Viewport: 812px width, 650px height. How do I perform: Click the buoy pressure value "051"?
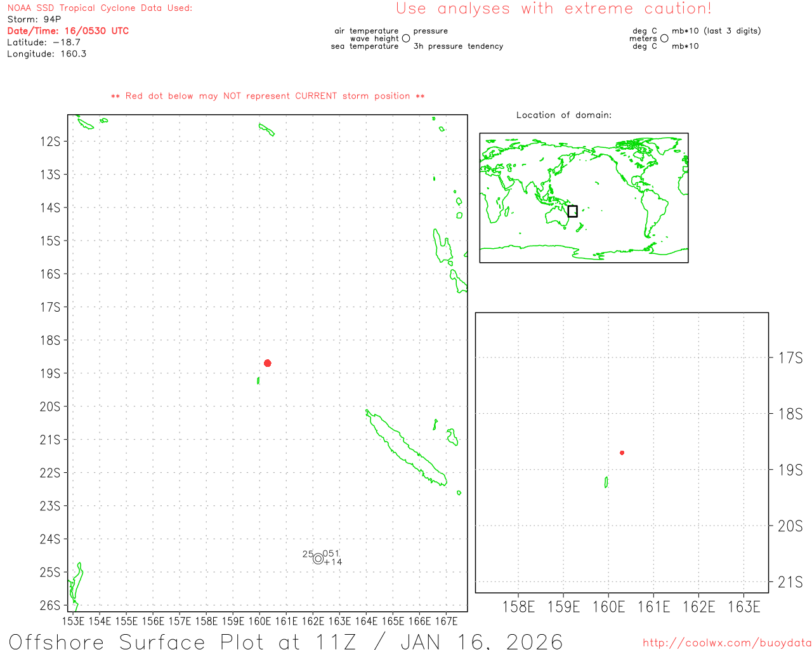point(331,554)
